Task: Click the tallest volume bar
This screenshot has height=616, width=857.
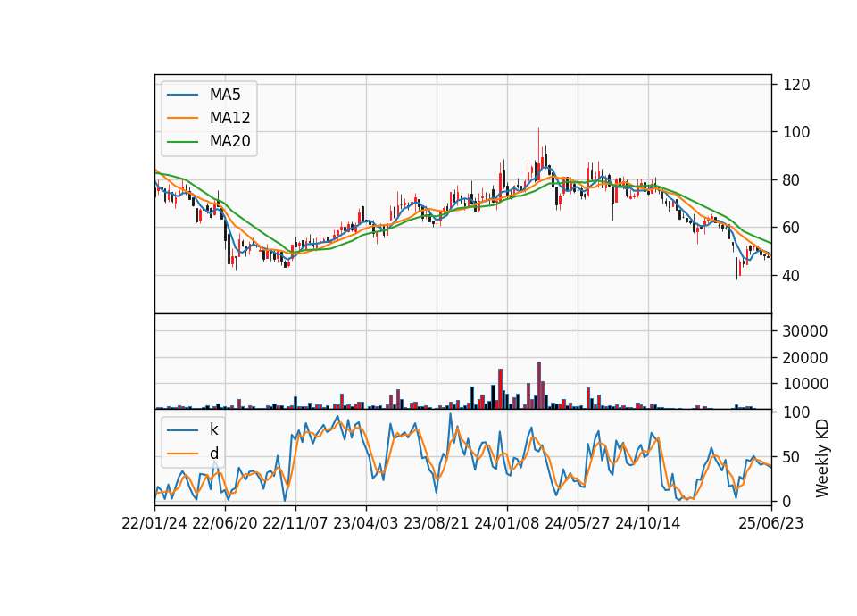Action: (x=539, y=386)
